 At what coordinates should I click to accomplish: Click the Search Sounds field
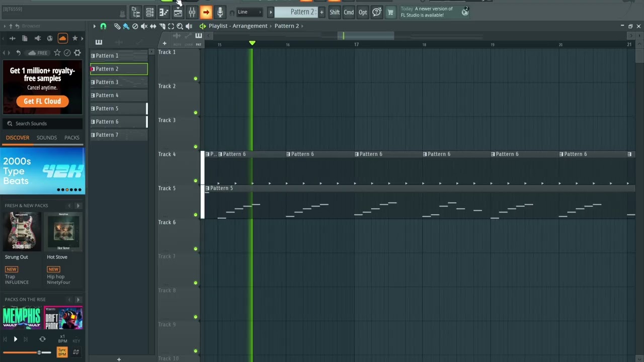[42, 124]
